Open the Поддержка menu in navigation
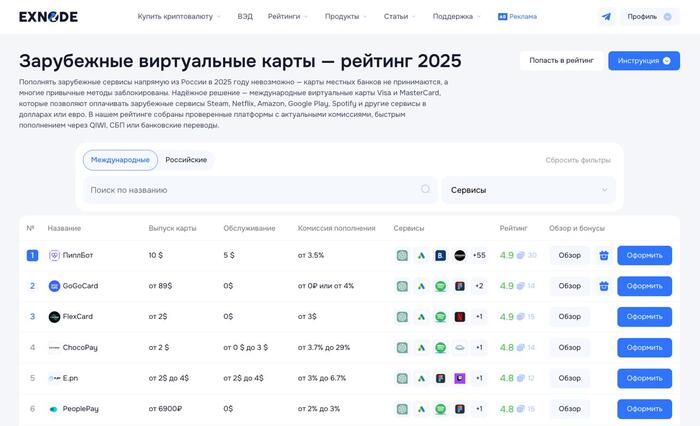700x426 pixels. [457, 17]
